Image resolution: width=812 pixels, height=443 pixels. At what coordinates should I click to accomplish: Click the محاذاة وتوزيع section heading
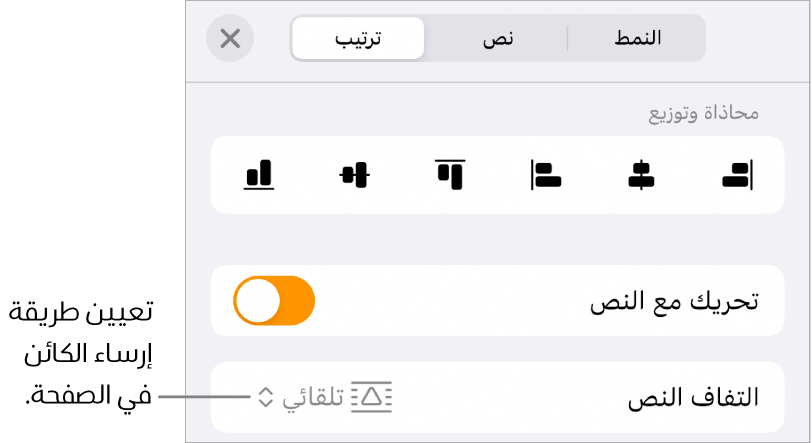tap(703, 112)
